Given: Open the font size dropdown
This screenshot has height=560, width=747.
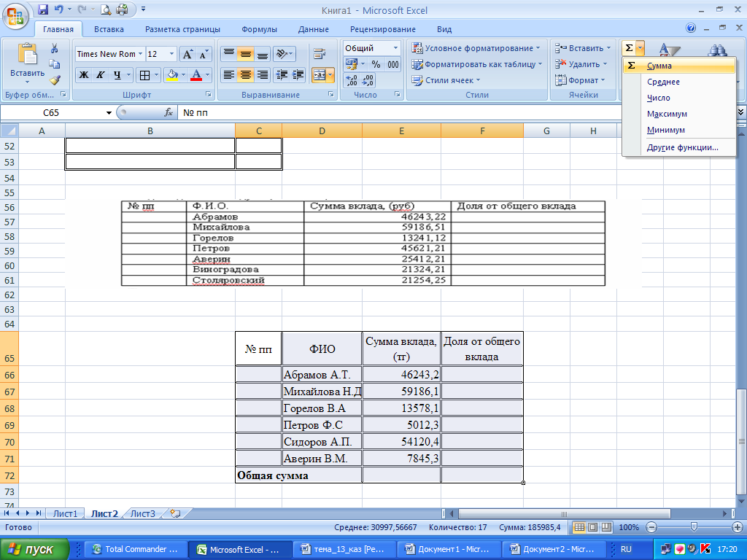Looking at the screenshot, I should 172,54.
